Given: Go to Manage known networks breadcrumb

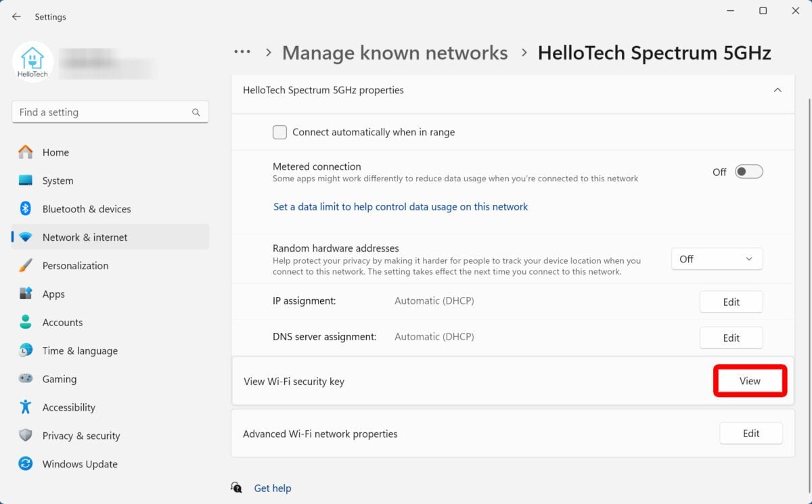Looking at the screenshot, I should click(394, 53).
